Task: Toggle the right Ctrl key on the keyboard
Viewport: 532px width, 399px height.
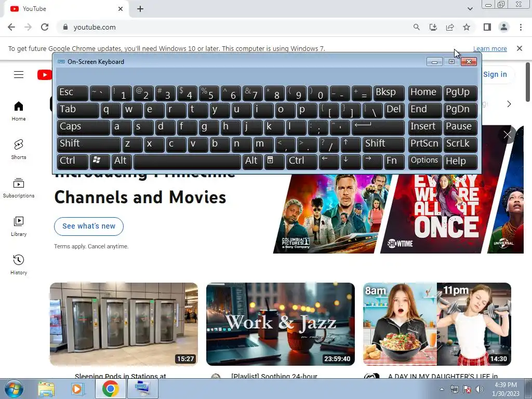Action: [302, 161]
